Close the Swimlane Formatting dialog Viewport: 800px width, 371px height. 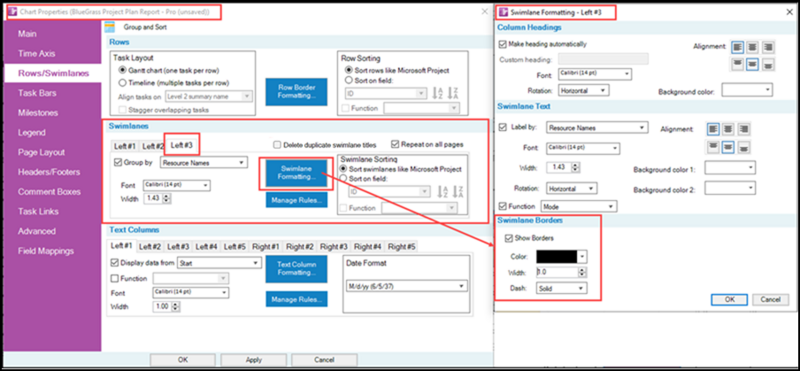pyautogui.click(x=789, y=11)
